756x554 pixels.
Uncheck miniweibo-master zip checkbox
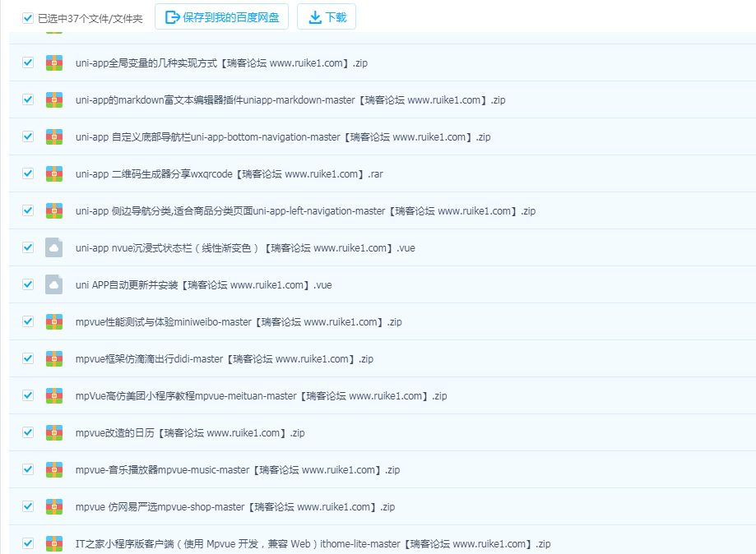(28, 322)
